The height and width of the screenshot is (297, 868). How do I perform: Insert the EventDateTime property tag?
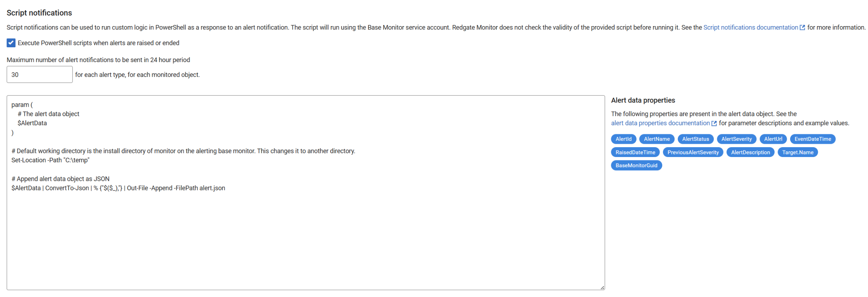pyautogui.click(x=812, y=139)
